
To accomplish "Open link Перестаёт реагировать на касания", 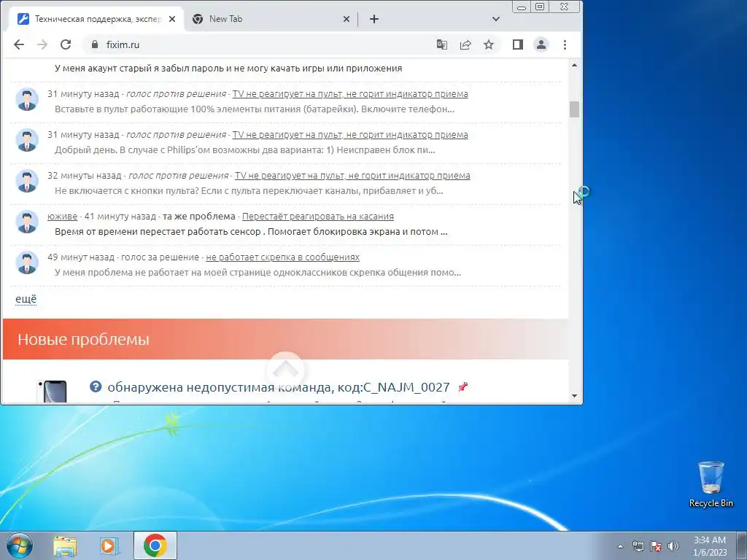I will [x=318, y=216].
